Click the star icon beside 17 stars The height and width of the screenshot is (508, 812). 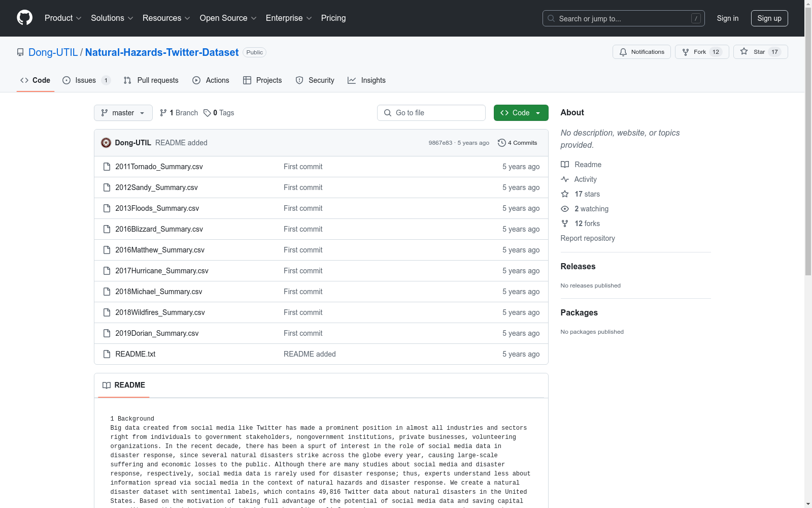point(565,194)
